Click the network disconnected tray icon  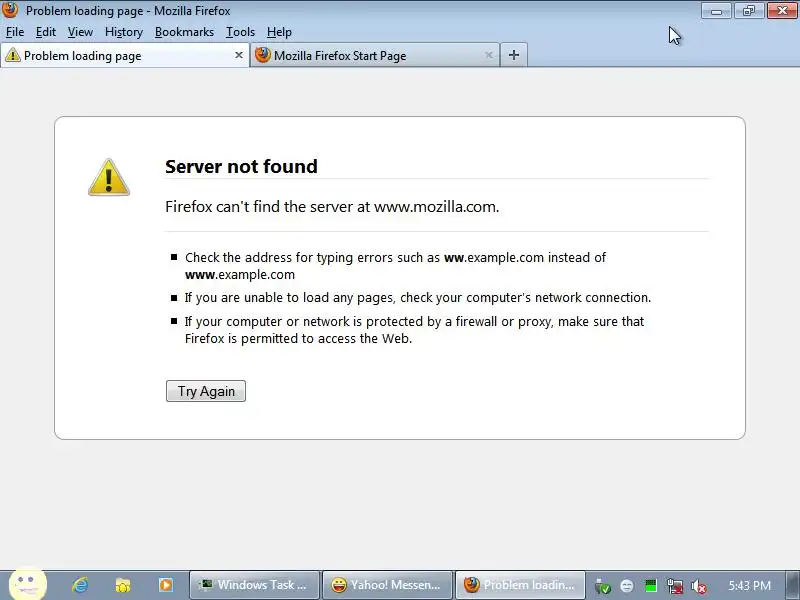click(674, 586)
